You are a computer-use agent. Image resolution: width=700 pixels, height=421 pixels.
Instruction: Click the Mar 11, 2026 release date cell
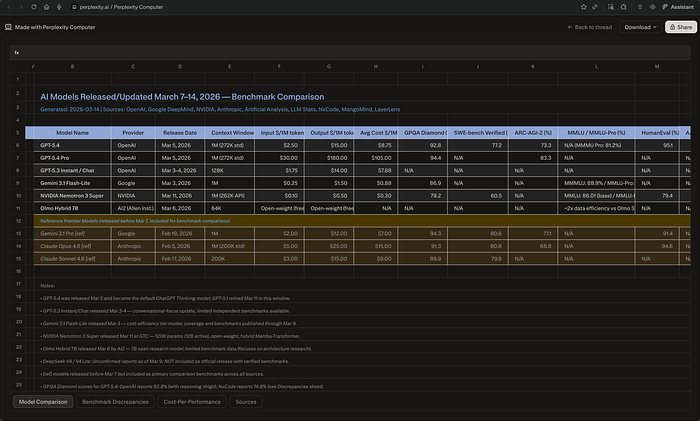click(180, 196)
